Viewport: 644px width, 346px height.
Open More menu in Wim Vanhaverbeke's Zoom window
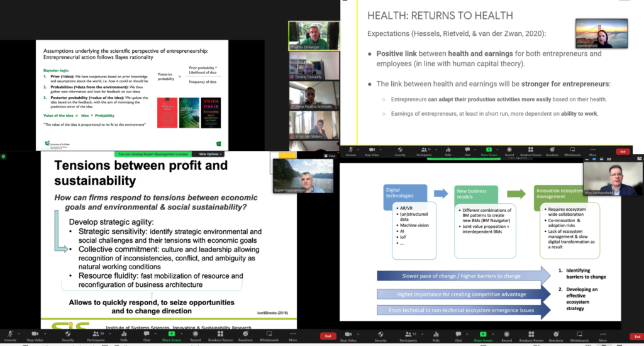(603, 336)
